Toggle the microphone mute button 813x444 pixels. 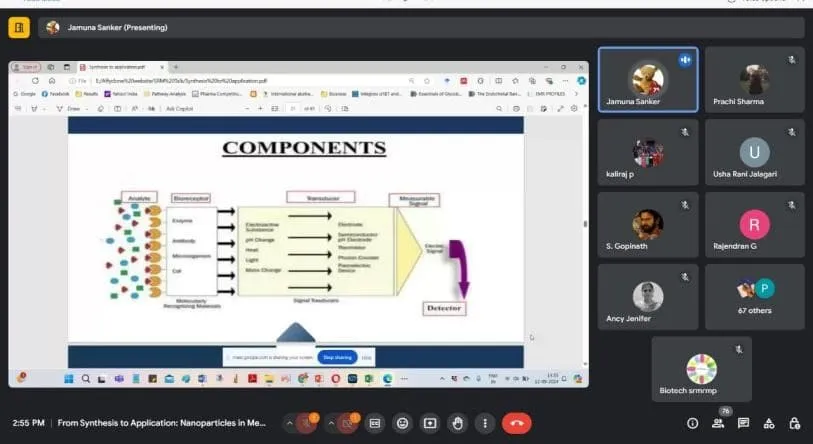pos(307,424)
